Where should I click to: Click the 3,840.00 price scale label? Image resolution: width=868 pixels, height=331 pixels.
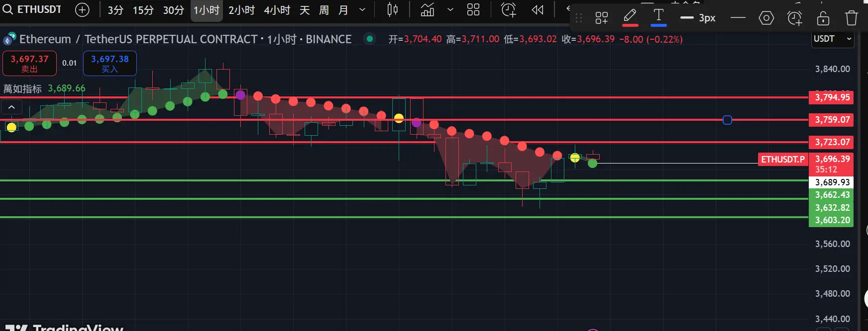point(832,69)
